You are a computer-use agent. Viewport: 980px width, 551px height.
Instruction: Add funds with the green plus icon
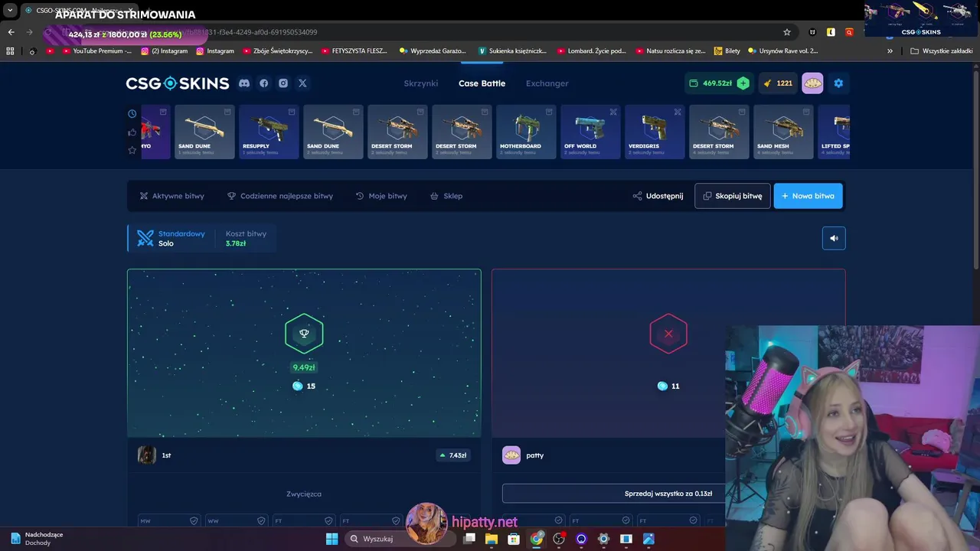pyautogui.click(x=743, y=83)
